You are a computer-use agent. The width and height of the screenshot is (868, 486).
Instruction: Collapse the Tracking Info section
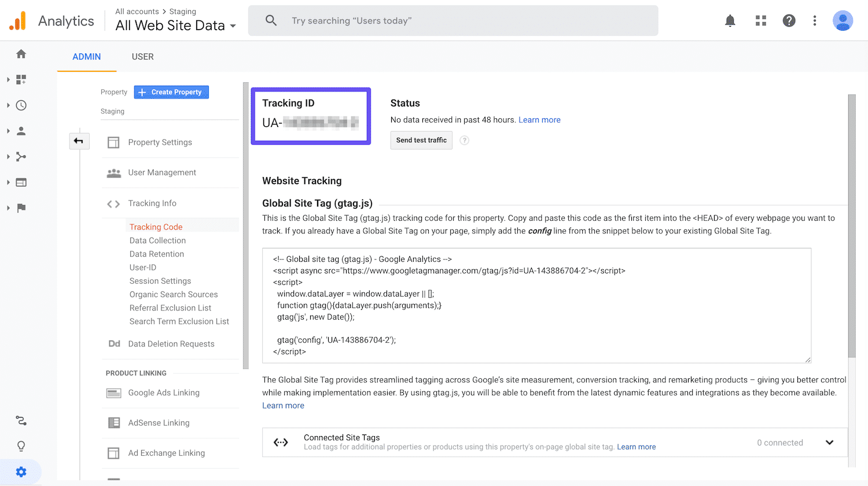click(152, 203)
